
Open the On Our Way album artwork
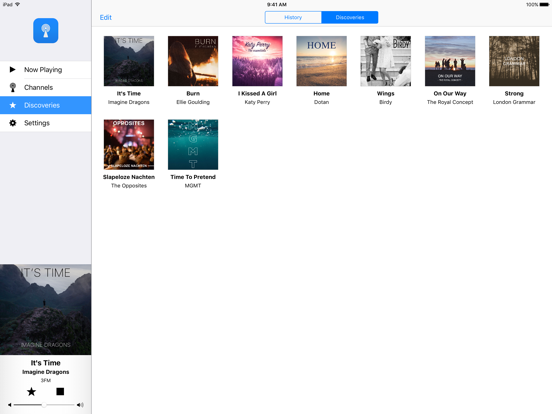450,61
